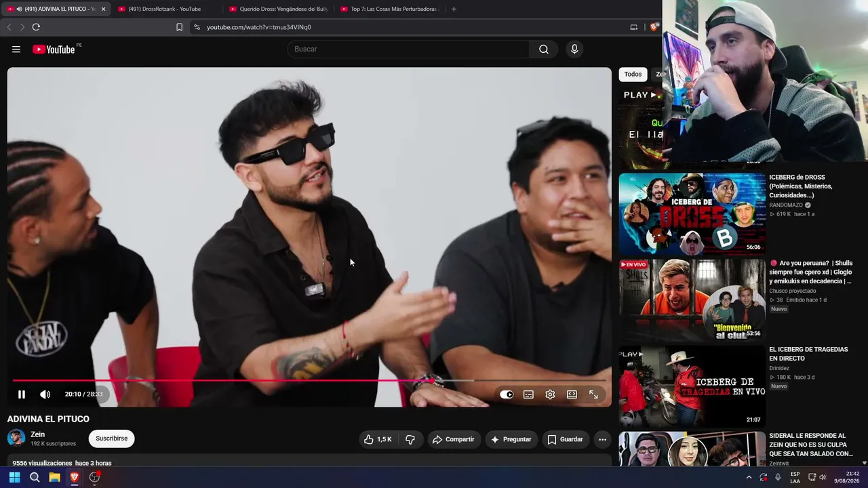Open Windows taskbar search

point(35,477)
